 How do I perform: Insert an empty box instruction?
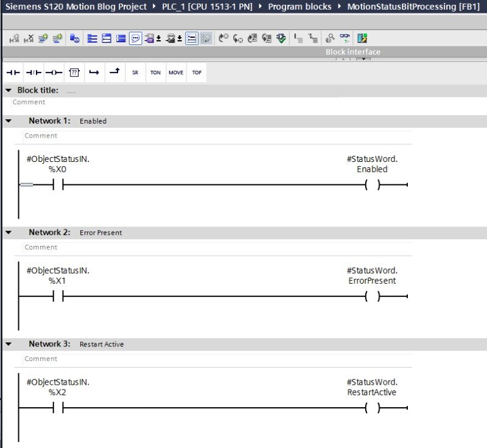point(74,72)
